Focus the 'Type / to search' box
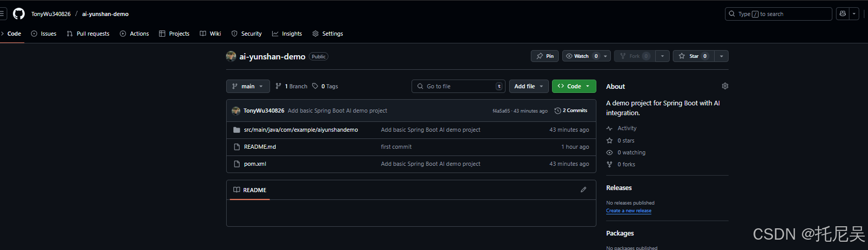868x250 pixels. pos(778,14)
